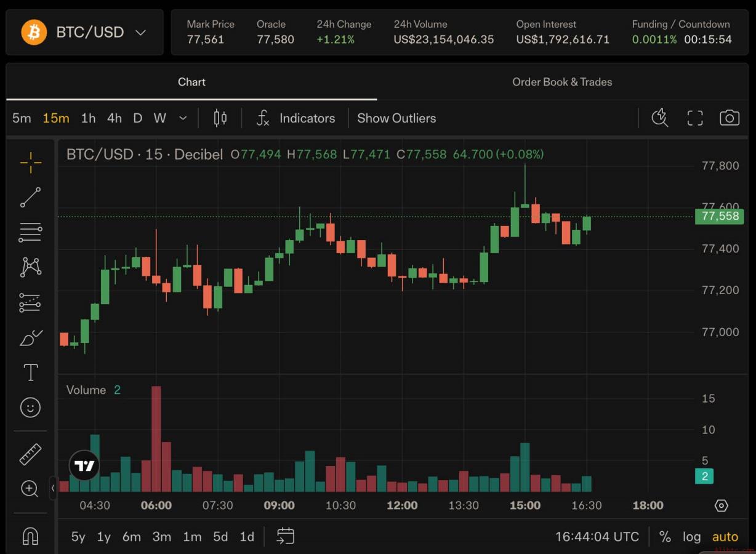Select the ruler measure tool

30,454
